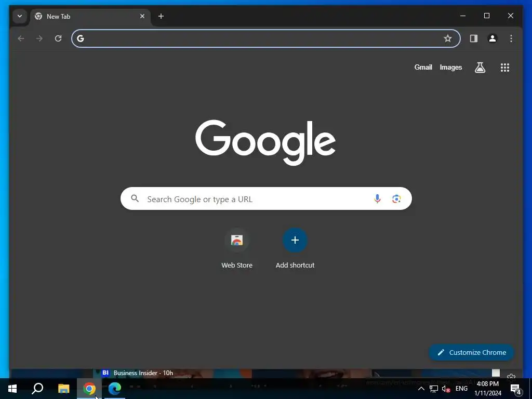The height and width of the screenshot is (399, 532).
Task: Open network status tray icon
Action: point(434,389)
